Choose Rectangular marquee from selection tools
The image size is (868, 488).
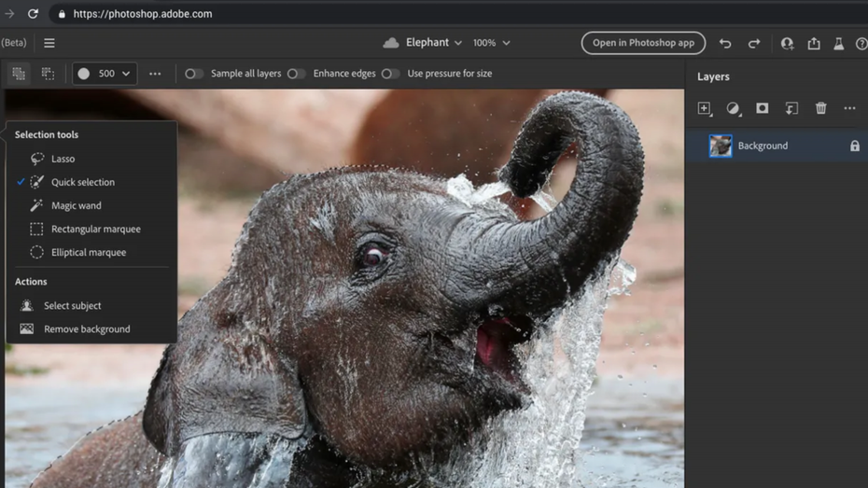coord(95,229)
